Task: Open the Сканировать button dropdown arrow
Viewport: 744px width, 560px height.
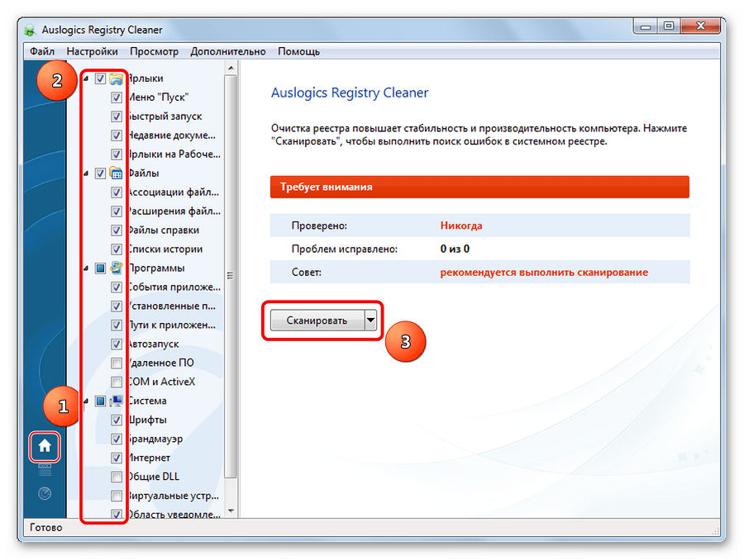Action: click(x=370, y=320)
